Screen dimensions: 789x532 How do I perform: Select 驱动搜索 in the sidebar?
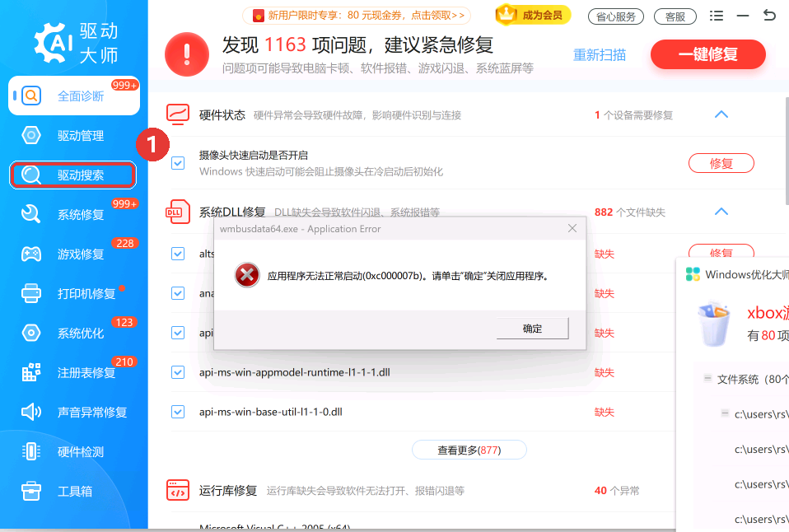tap(73, 175)
